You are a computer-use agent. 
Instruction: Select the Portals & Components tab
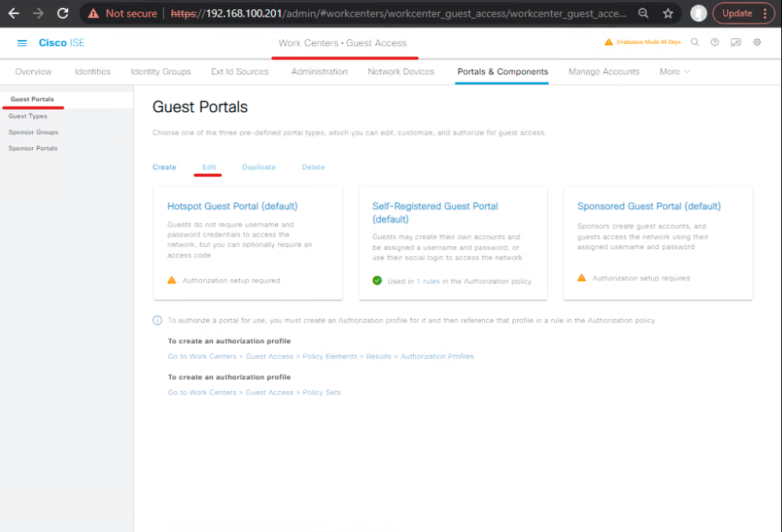point(503,72)
